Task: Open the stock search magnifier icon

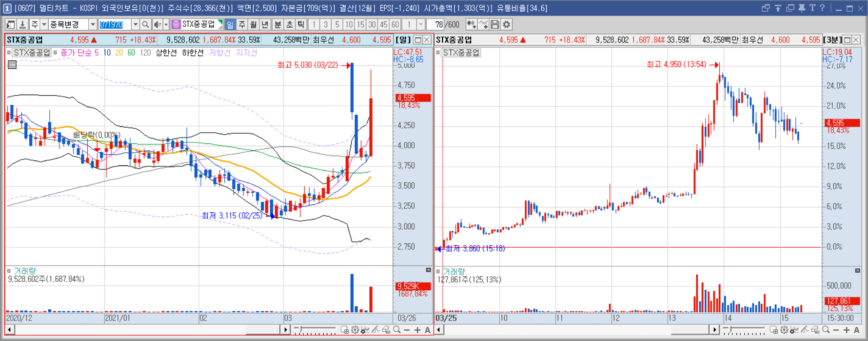Action: [x=145, y=24]
